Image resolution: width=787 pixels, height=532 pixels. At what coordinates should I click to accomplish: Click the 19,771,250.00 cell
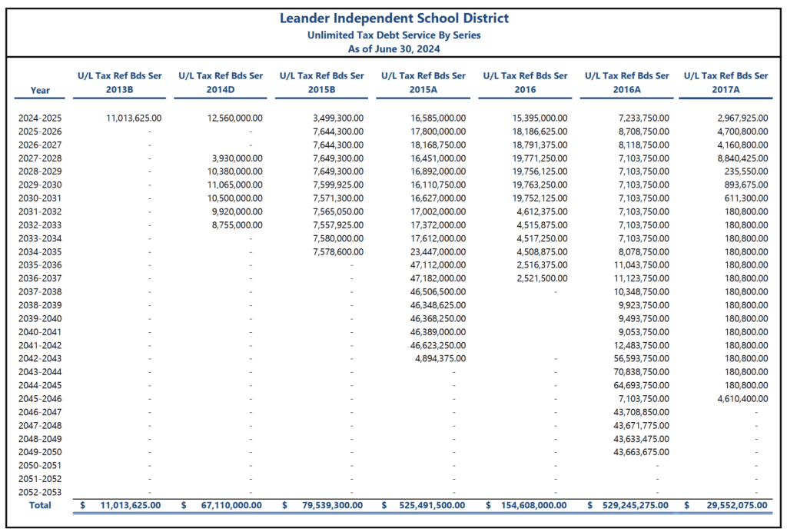(x=540, y=158)
